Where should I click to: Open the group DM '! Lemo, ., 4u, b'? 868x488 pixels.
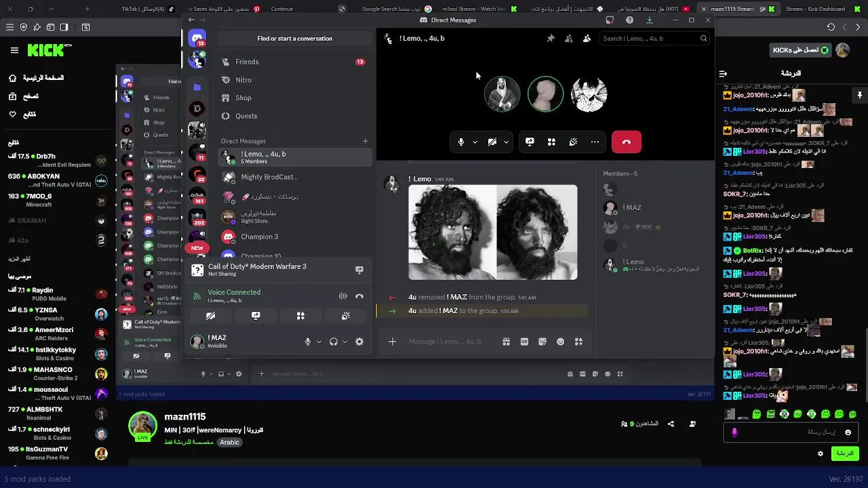pyautogui.click(x=294, y=157)
